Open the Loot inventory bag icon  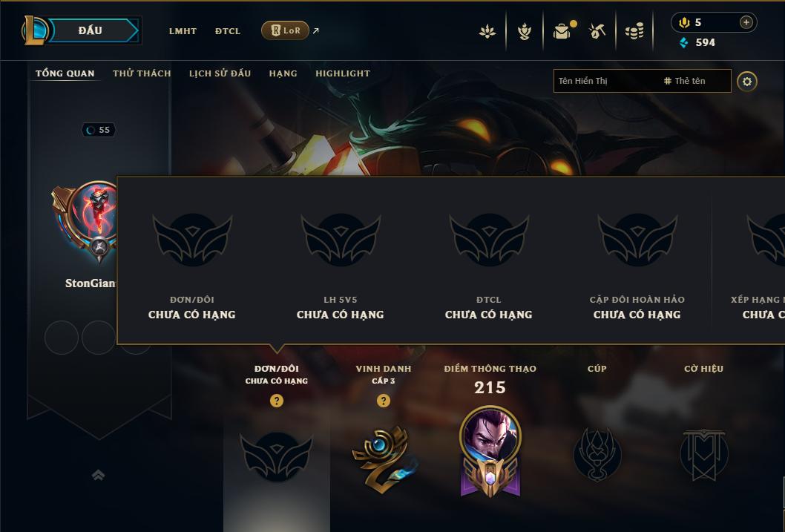pyautogui.click(x=563, y=31)
